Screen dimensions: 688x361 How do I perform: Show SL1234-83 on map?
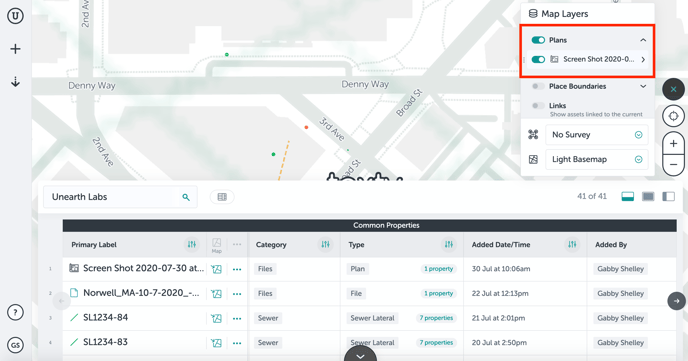[216, 343]
